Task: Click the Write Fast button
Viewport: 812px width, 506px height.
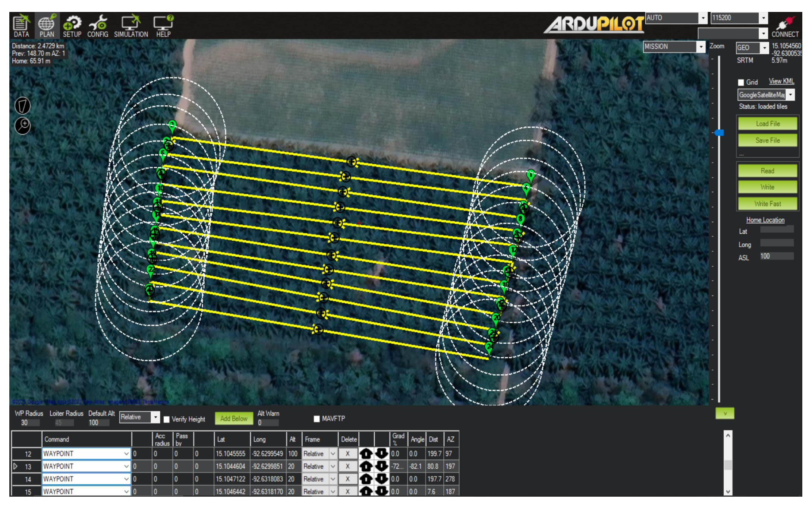Action: (767, 203)
